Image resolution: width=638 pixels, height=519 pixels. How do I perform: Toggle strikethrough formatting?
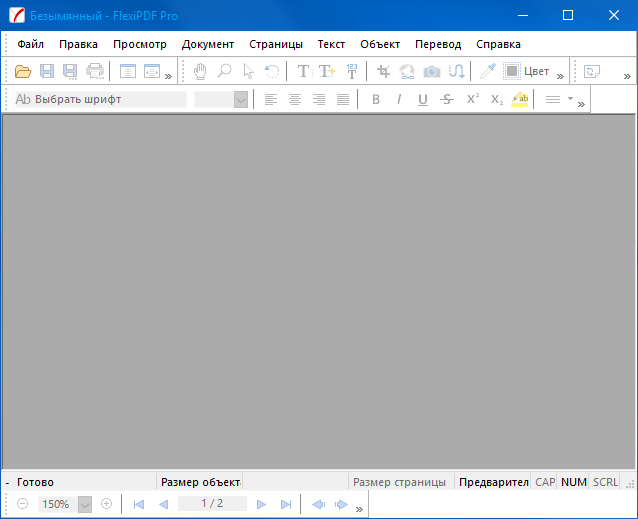447,99
